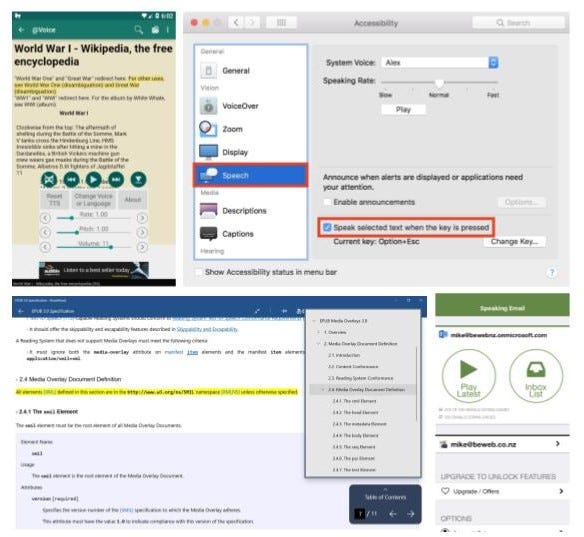
Task: Collapse 2. Media Overlay Document Definition node
Action: click(x=318, y=344)
